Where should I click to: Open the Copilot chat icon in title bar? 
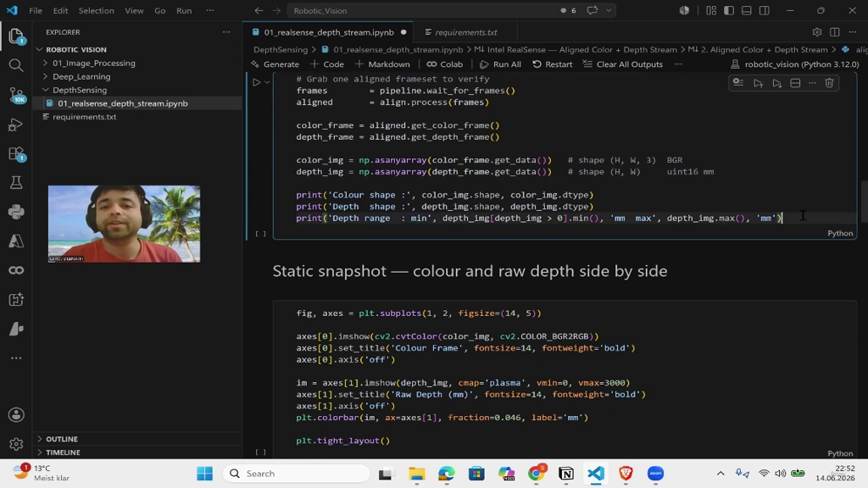pos(593,10)
